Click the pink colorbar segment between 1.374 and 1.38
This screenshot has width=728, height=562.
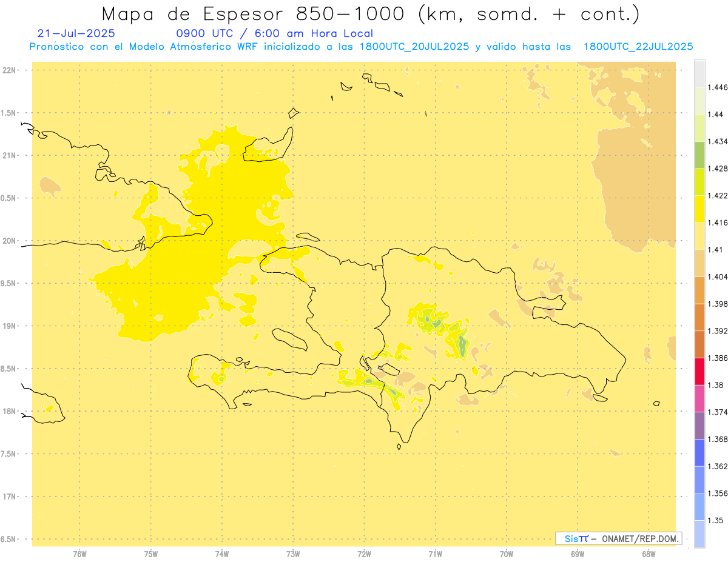tap(699, 398)
